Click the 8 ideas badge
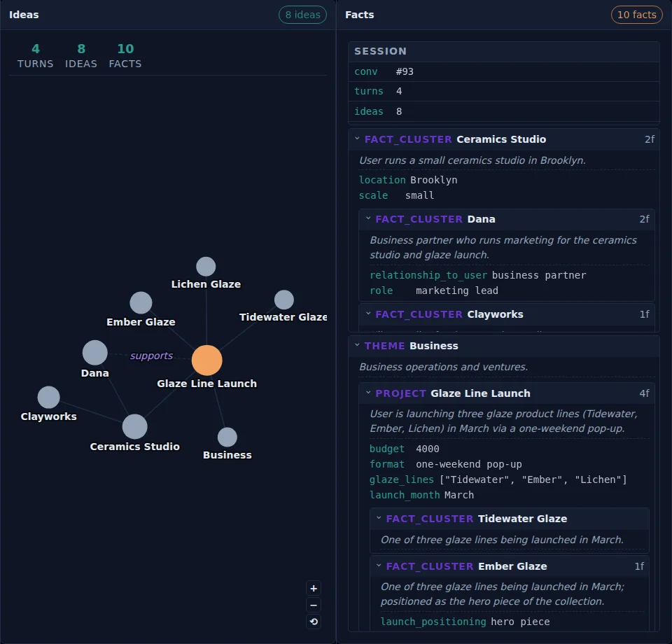The image size is (672, 644). (x=302, y=15)
